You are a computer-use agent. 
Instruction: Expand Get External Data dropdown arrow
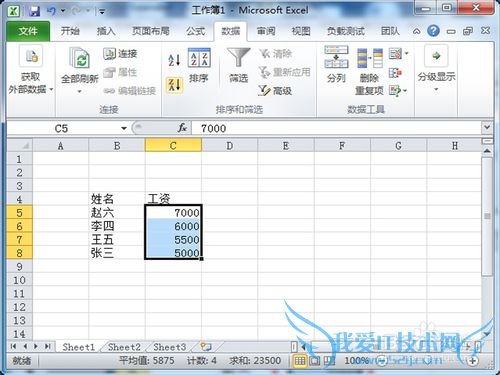51,89
